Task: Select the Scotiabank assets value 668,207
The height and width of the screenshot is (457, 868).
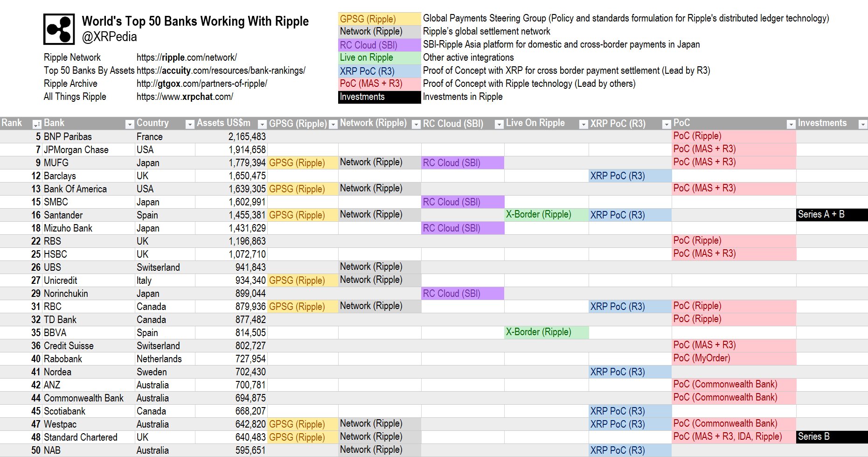Action: tap(231, 411)
